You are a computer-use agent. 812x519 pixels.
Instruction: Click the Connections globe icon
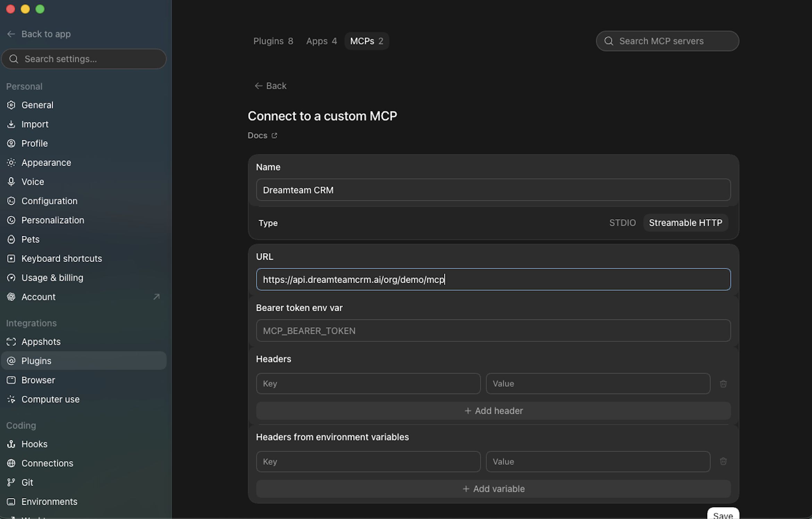click(11, 463)
